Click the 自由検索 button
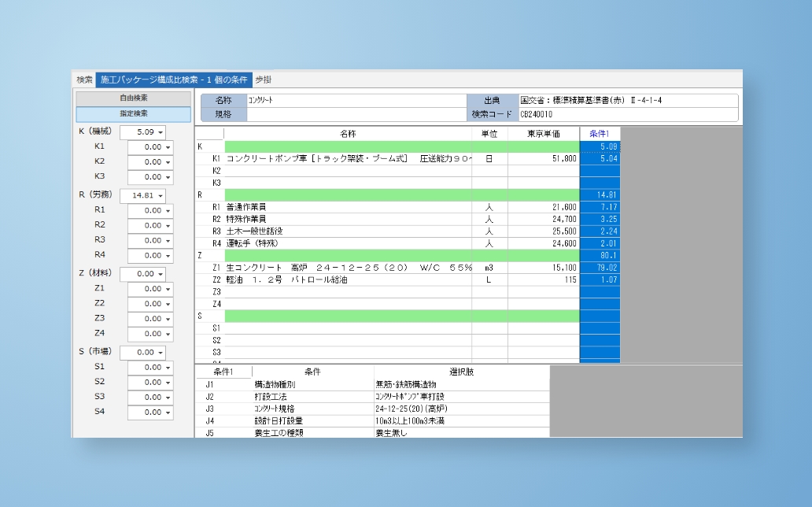812x507 pixels. pos(133,98)
